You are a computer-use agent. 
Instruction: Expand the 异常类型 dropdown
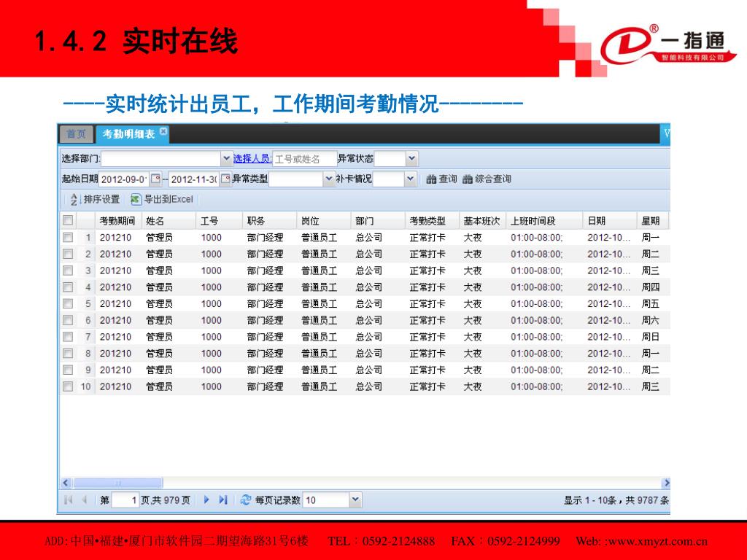328,179
